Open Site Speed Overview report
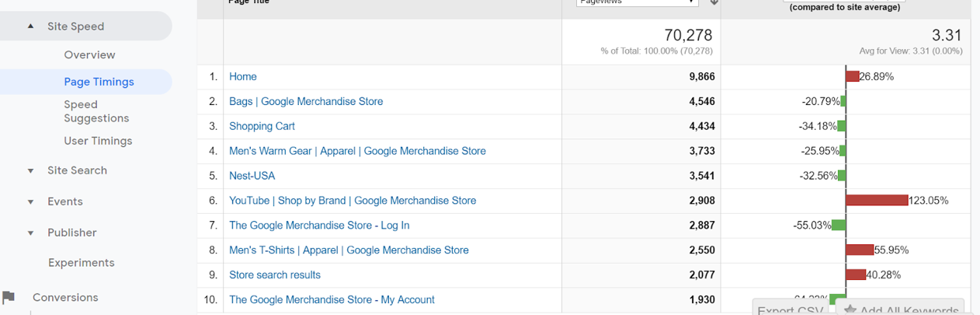This screenshot has width=980, height=315. (x=89, y=54)
